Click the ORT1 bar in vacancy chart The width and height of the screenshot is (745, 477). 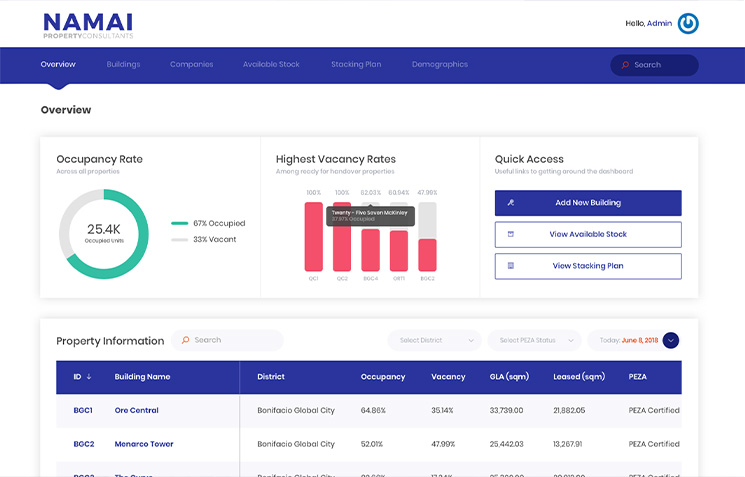coord(399,251)
